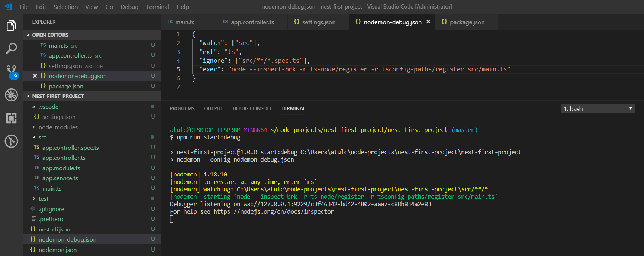Place cursor on the "exec" line in editor
644x256 pixels.
[x=355, y=69]
